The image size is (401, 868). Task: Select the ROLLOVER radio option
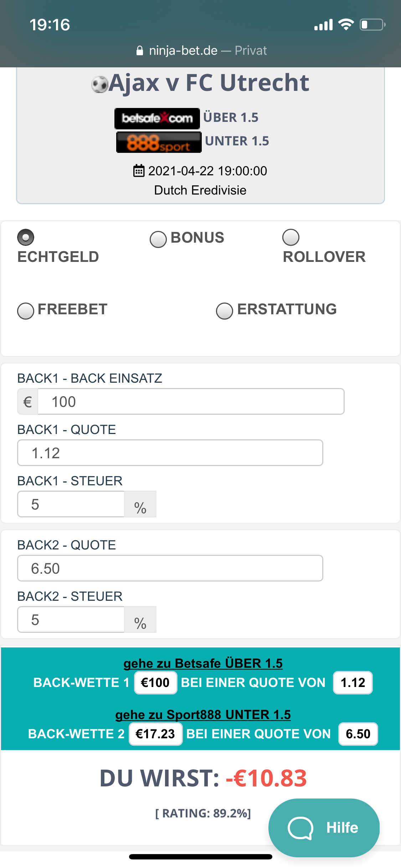[x=291, y=237]
